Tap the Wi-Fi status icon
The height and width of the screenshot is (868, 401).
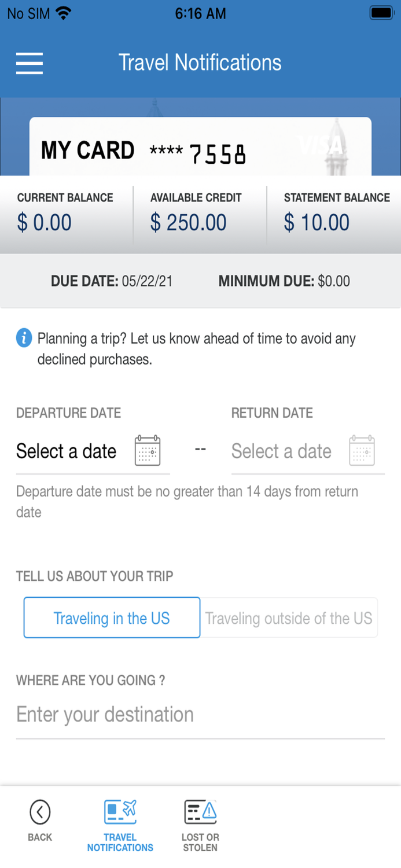[x=63, y=13]
